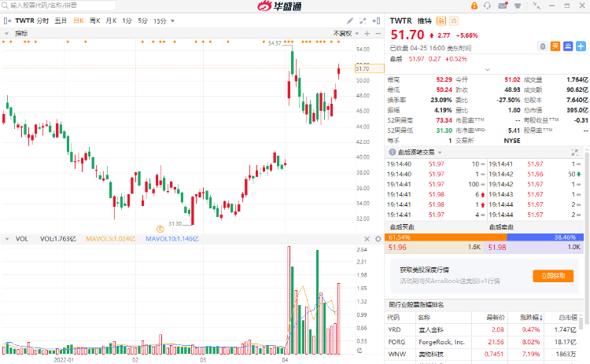
Task: Open the mail messages icon
Action: click(x=503, y=6)
